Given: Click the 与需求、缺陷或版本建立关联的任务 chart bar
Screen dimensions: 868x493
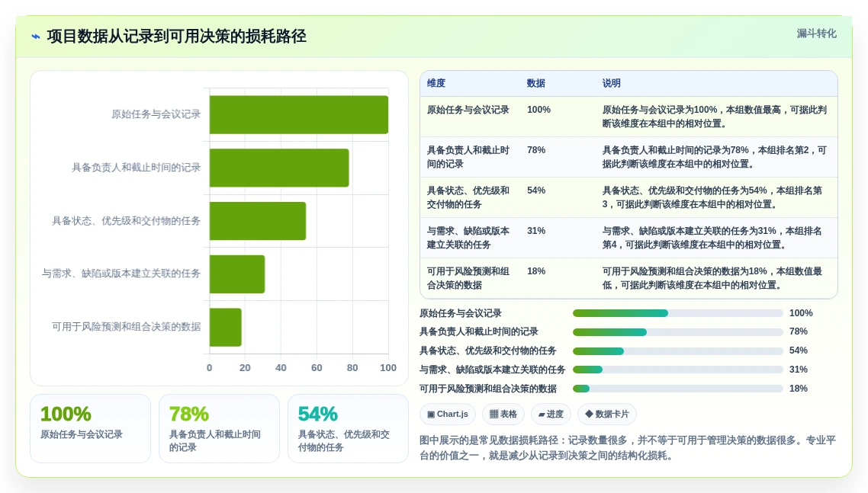Looking at the screenshot, I should 237,274.
